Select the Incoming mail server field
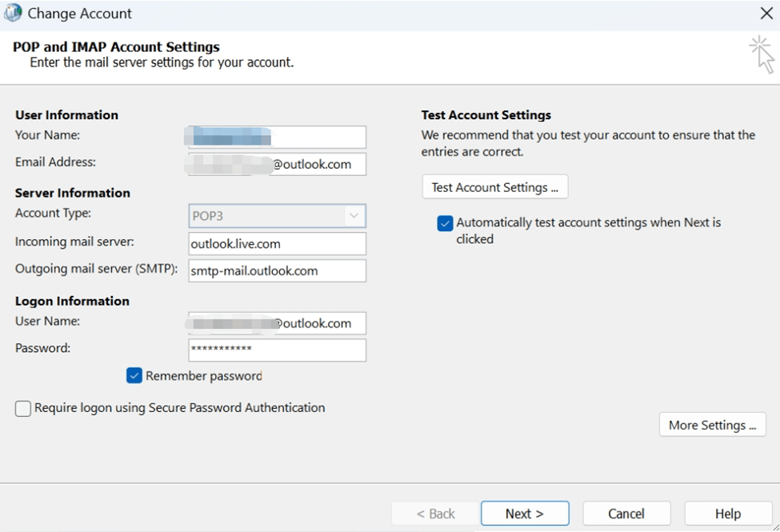 tap(277, 243)
